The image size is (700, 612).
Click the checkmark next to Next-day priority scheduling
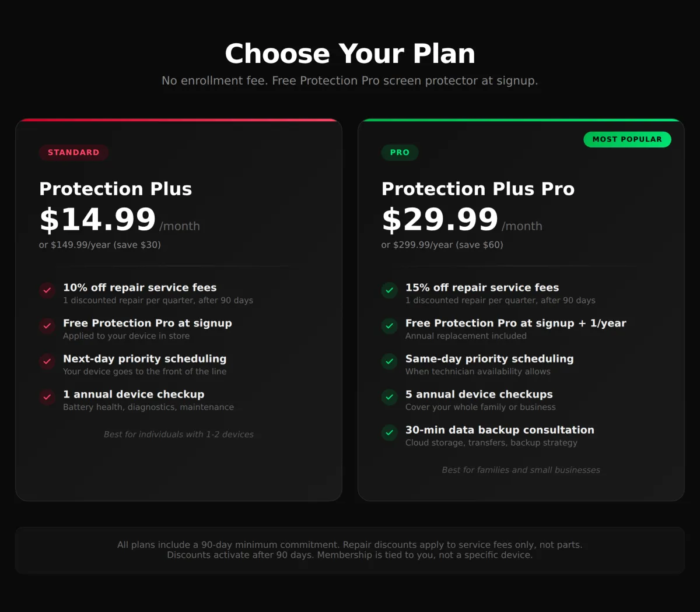[47, 361]
